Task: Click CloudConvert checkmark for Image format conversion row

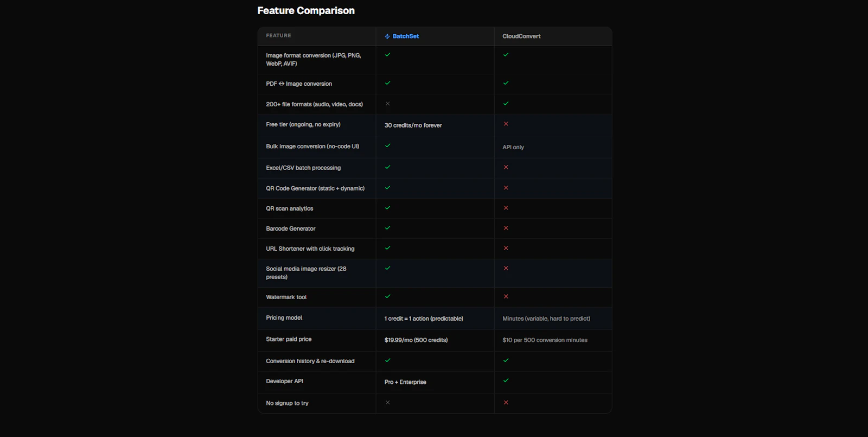Action: (x=506, y=55)
